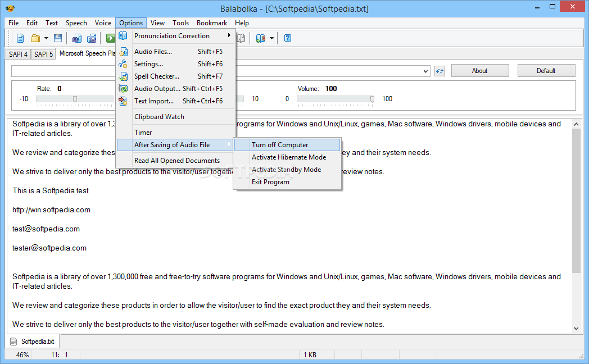Open the Speech menu
589x364 pixels.
[76, 23]
